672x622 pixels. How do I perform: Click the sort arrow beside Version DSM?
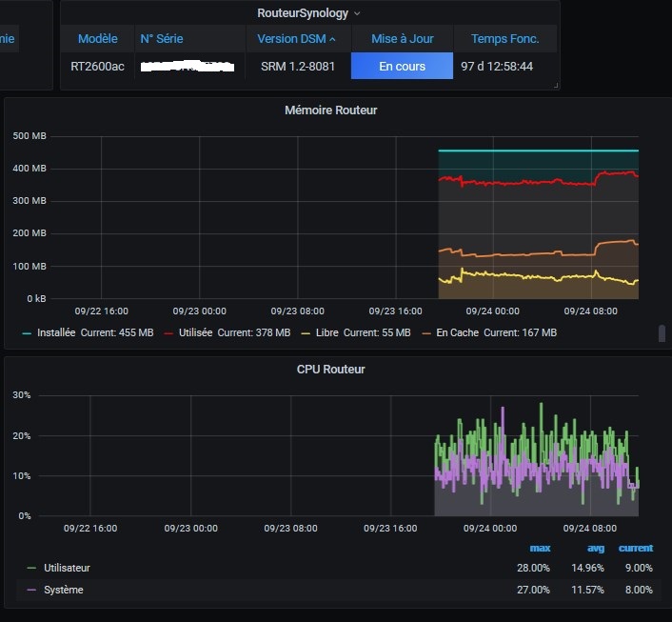332,39
